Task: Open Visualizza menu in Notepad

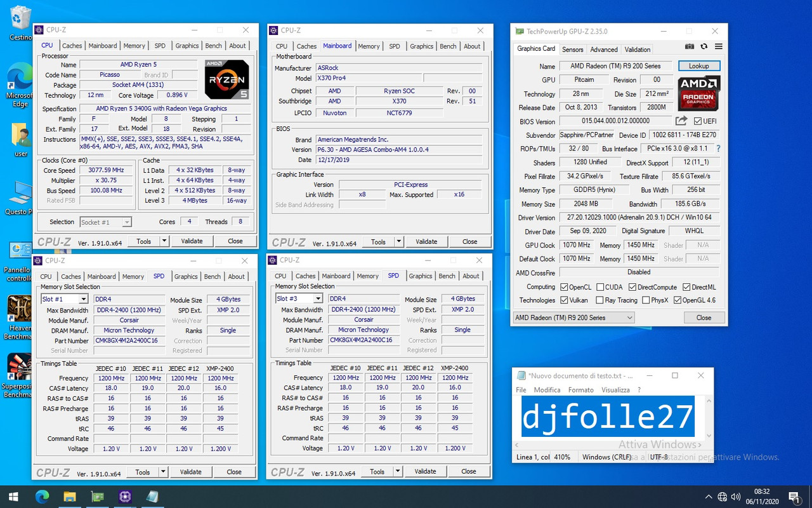Action: coord(615,390)
